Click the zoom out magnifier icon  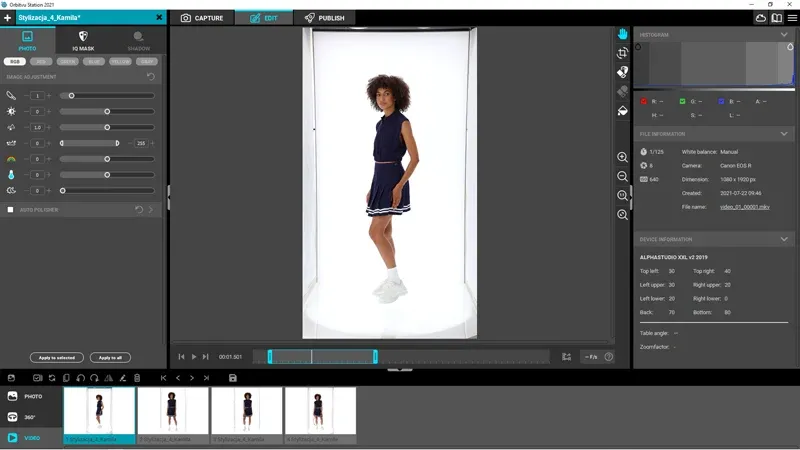click(622, 176)
